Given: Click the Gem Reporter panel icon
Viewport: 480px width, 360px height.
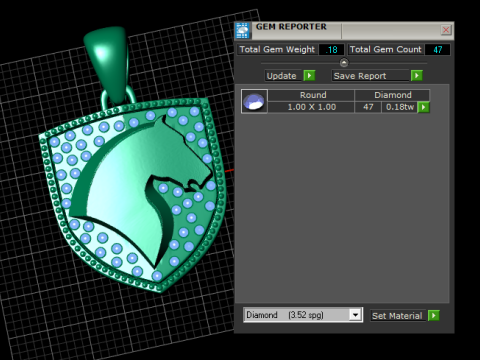Looking at the screenshot, I should (242, 31).
